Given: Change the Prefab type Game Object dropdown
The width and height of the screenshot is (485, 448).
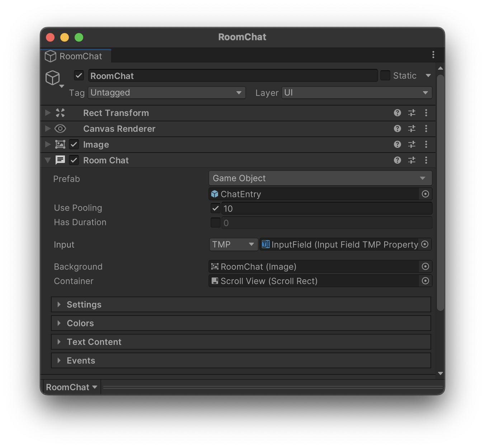Looking at the screenshot, I should point(320,178).
